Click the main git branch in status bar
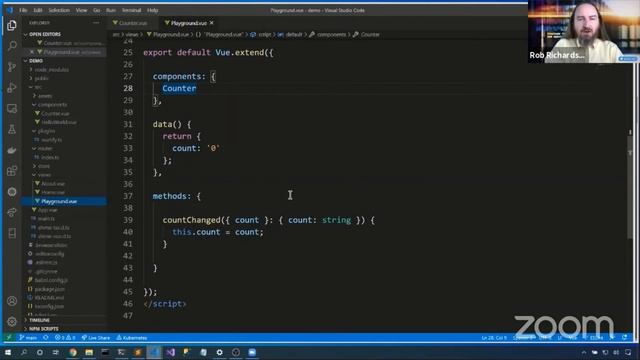The image size is (640, 360). pos(28,338)
